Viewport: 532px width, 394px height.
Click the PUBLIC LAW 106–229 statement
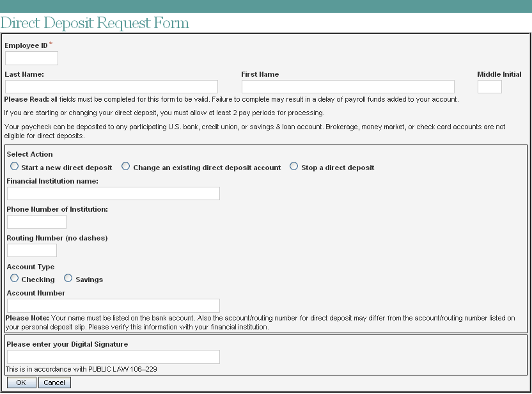click(x=81, y=369)
